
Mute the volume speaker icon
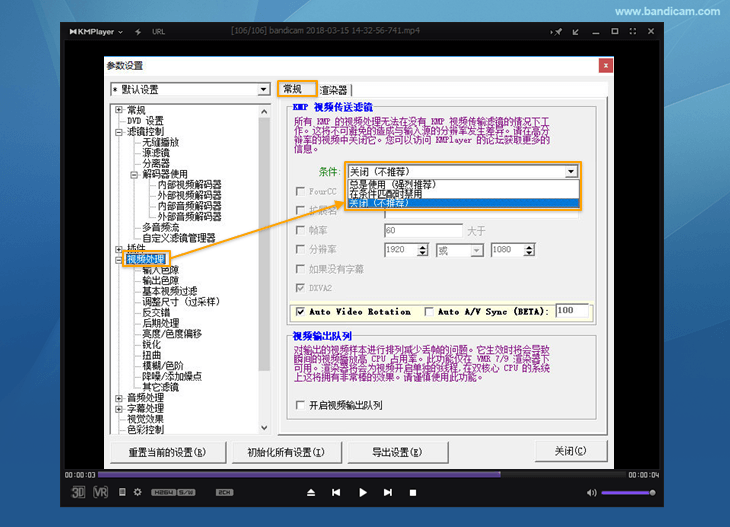(591, 493)
